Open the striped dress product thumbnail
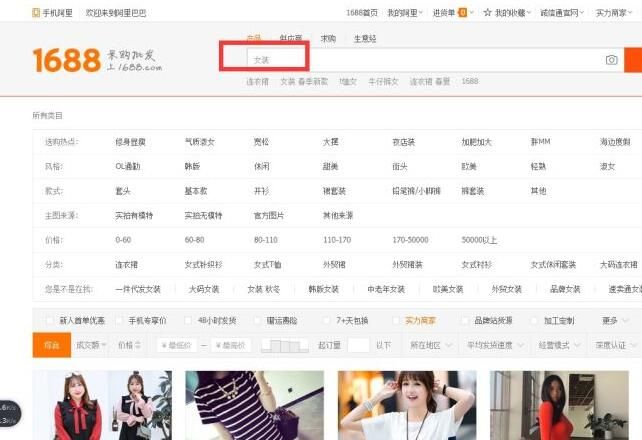Image resolution: width=642 pixels, height=440 pixels. coord(254,405)
